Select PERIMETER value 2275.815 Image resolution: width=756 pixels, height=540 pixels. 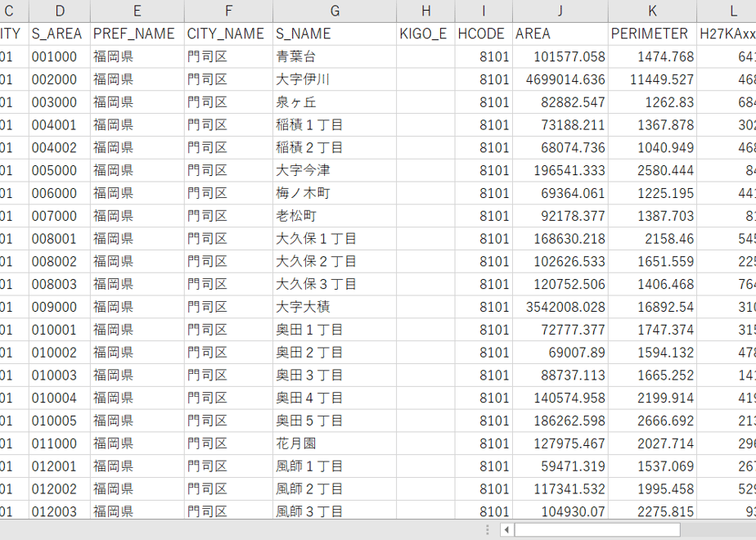[x=652, y=511]
